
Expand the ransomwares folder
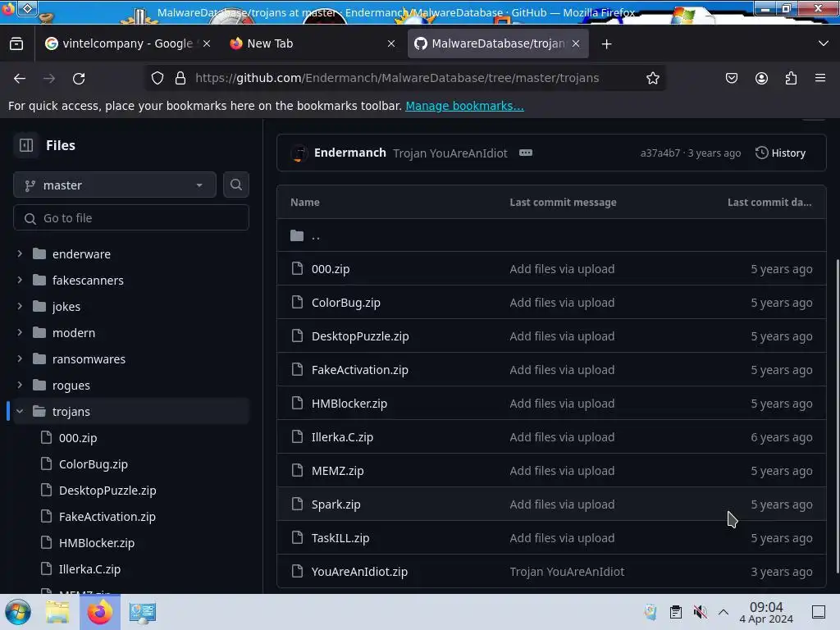tap(20, 359)
